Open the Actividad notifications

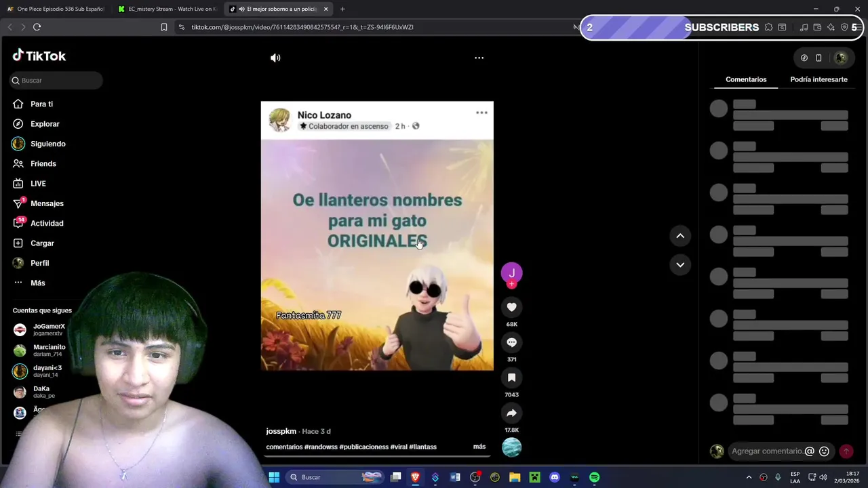click(47, 223)
